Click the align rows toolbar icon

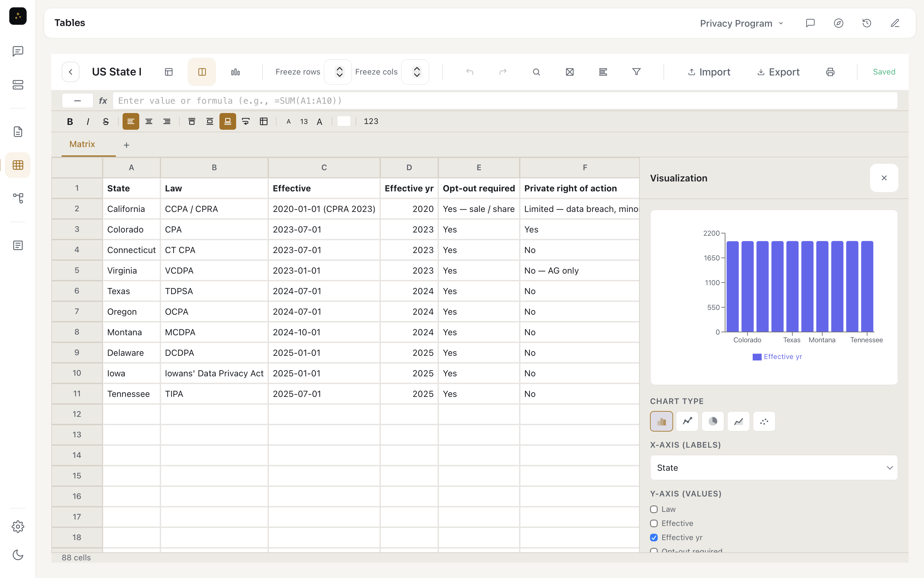[603, 72]
